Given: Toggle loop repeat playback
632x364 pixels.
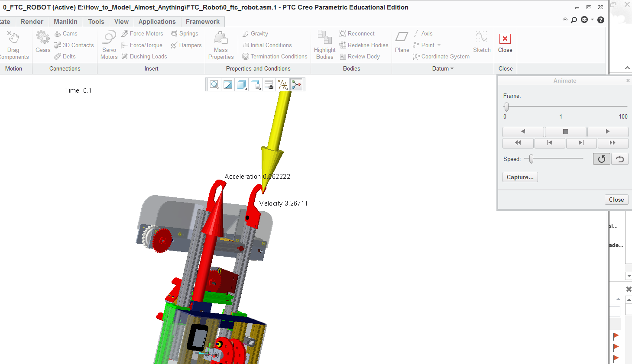Looking at the screenshot, I should (x=602, y=159).
